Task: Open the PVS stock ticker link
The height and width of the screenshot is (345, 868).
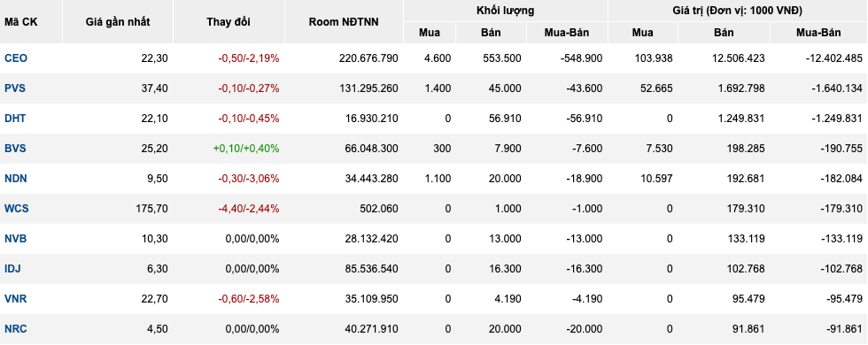Action: click(15, 88)
